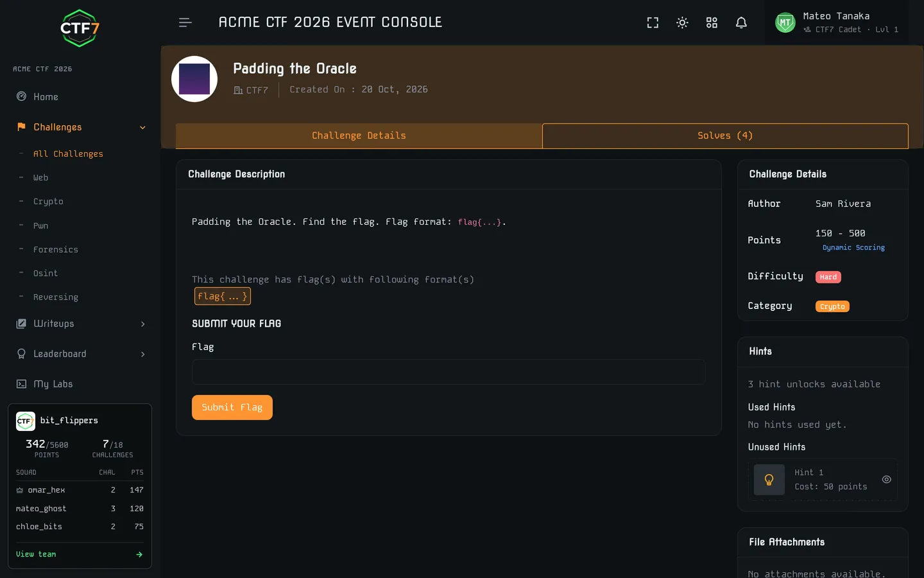Select omar_hex row in squad table
Screen dimensions: 924x578
80,490
